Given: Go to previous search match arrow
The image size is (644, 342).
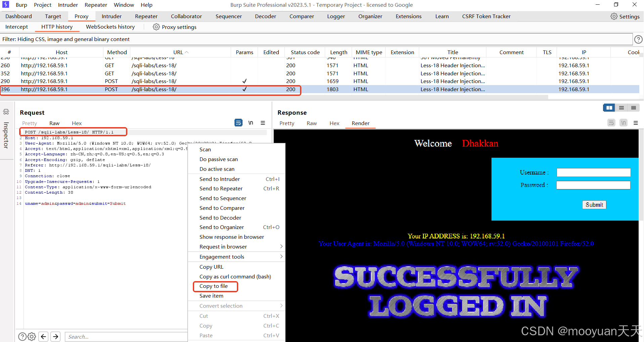Looking at the screenshot, I should click(43, 336).
